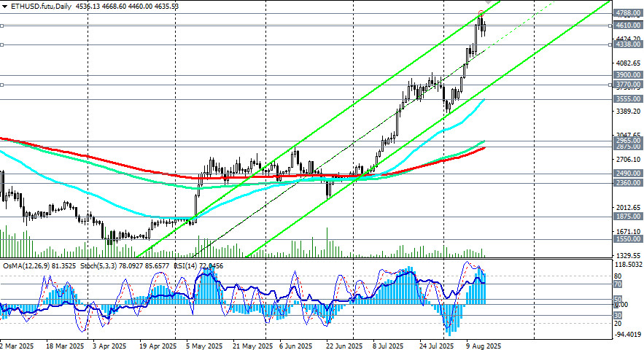Click the left anchor square of the 4338.00 line
Image resolution: width=644 pixels, height=350 pixels.
point(2,44)
